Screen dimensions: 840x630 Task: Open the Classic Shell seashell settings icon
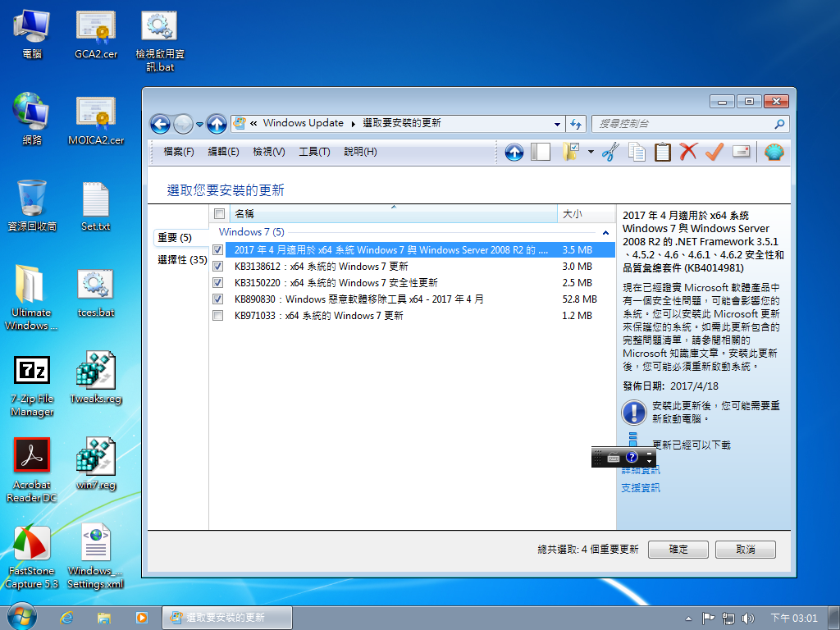point(774,152)
